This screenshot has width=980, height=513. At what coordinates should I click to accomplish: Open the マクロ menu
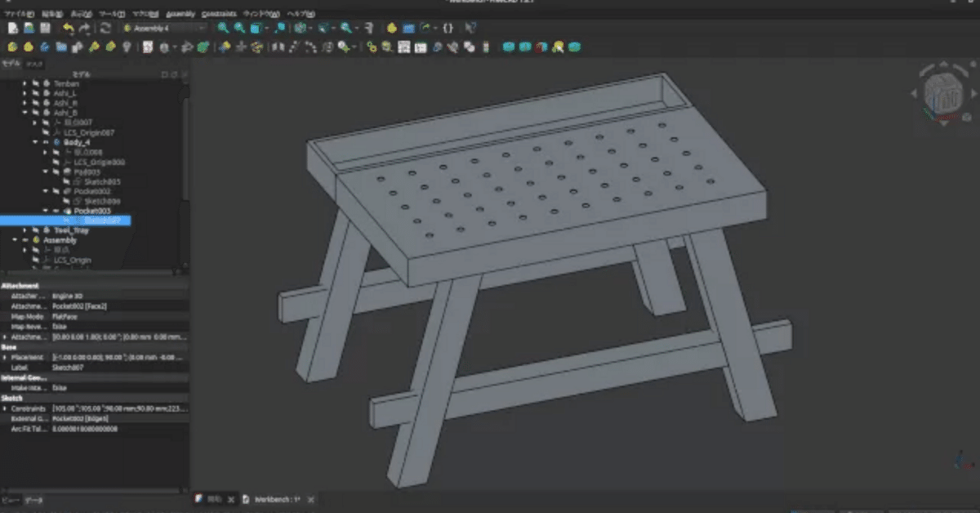click(x=145, y=15)
